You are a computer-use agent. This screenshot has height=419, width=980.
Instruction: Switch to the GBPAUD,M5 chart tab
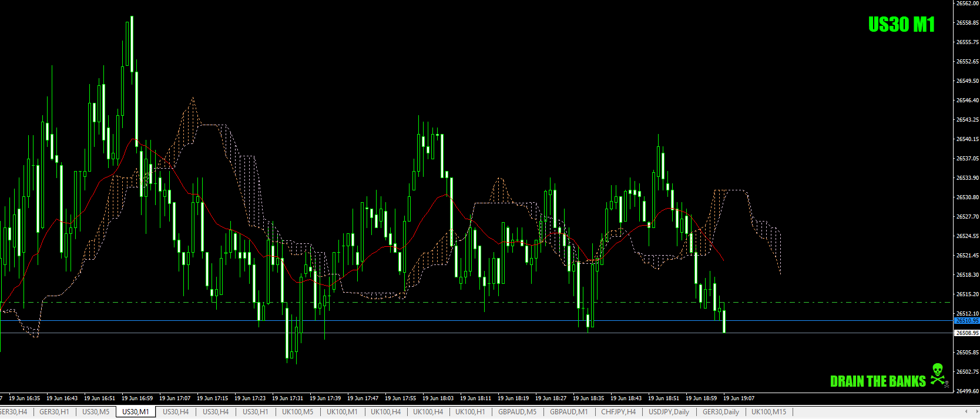[518, 412]
